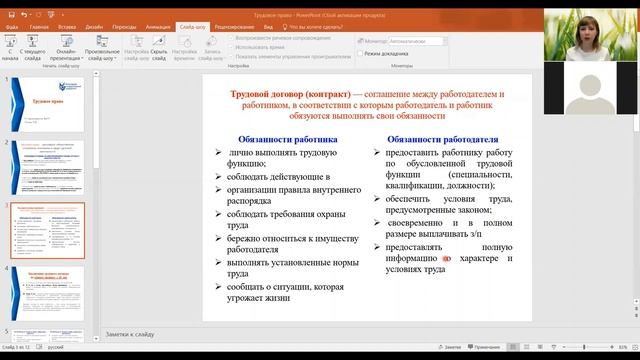
Task: Start Slide Show from status bar icon
Action: 553,347
